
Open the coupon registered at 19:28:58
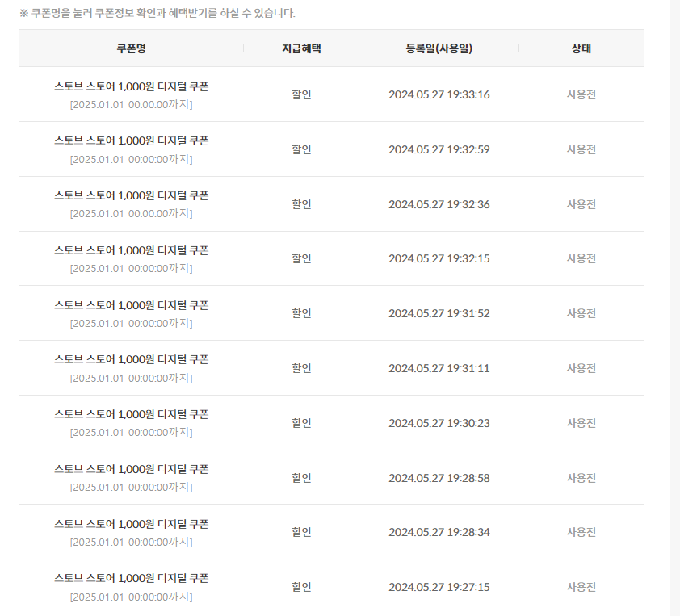(131, 470)
